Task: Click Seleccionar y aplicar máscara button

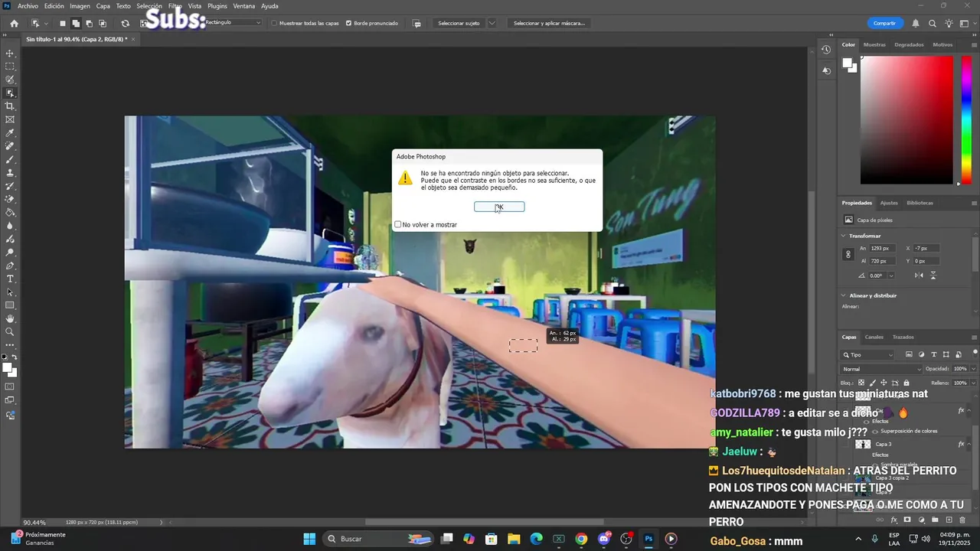Action: point(549,23)
